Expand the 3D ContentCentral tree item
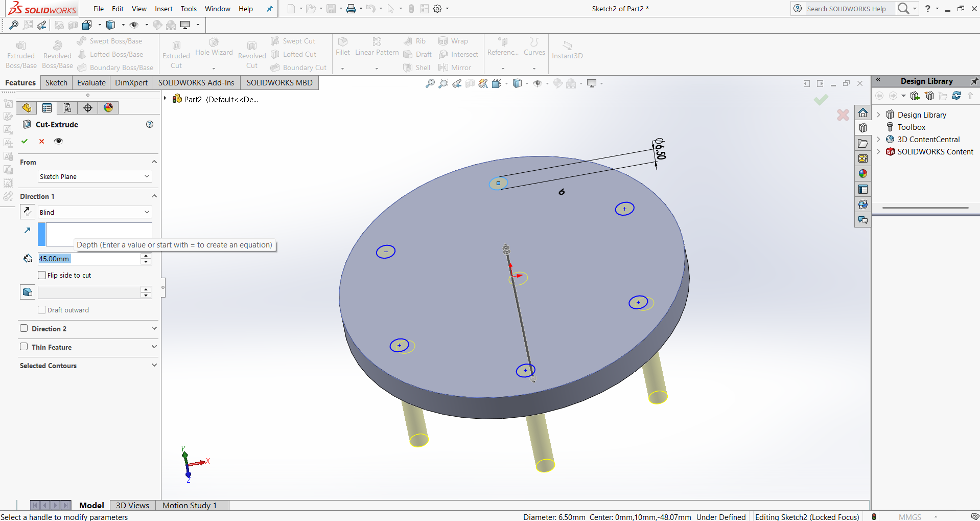The height and width of the screenshot is (521, 980). pos(879,139)
